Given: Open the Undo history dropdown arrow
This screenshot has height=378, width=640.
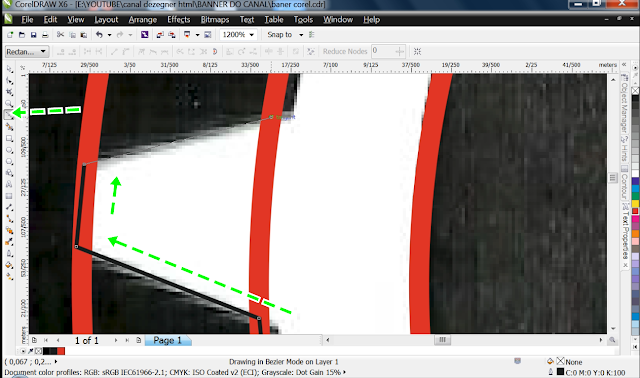Looking at the screenshot, I should point(109,35).
